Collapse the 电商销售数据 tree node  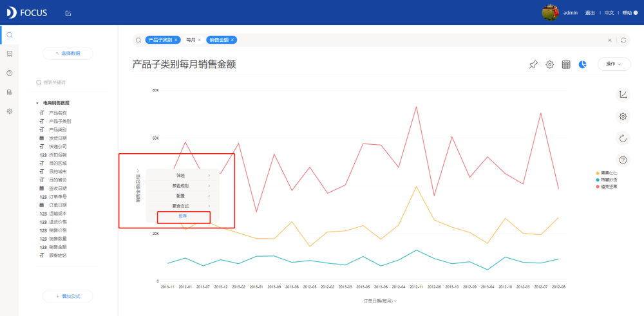pyautogui.click(x=37, y=104)
